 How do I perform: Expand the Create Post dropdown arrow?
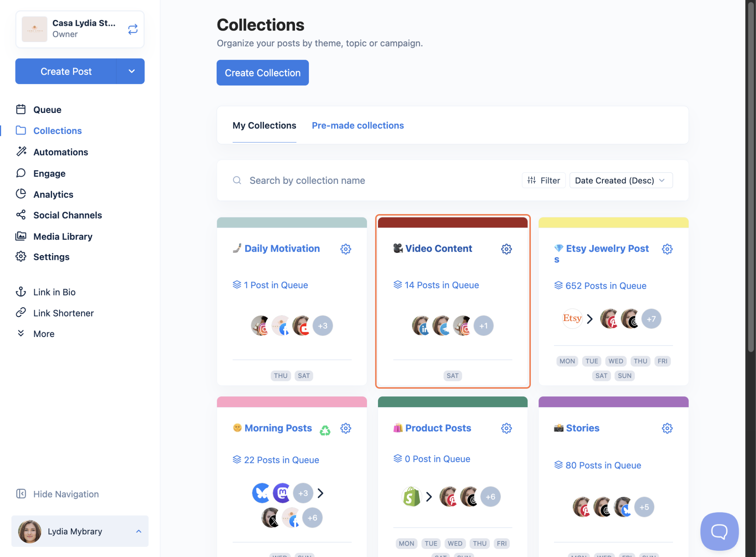click(x=131, y=71)
